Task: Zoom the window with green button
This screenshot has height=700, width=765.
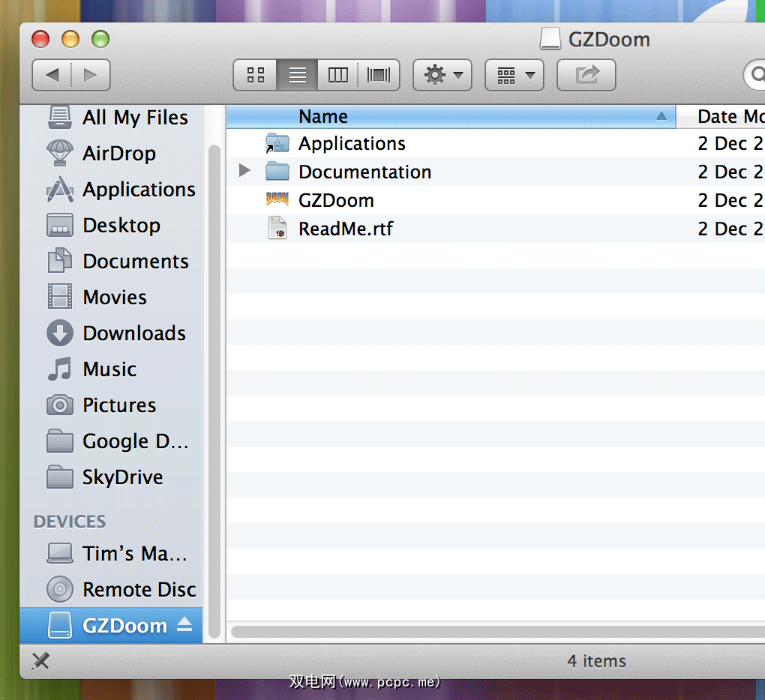Action: coord(100,39)
